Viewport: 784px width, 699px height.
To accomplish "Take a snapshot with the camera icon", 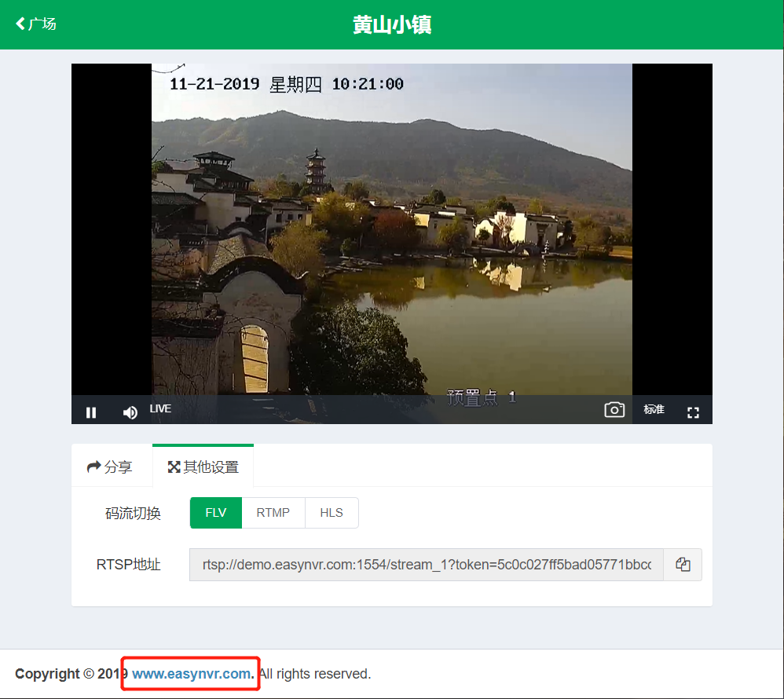I will coord(614,409).
